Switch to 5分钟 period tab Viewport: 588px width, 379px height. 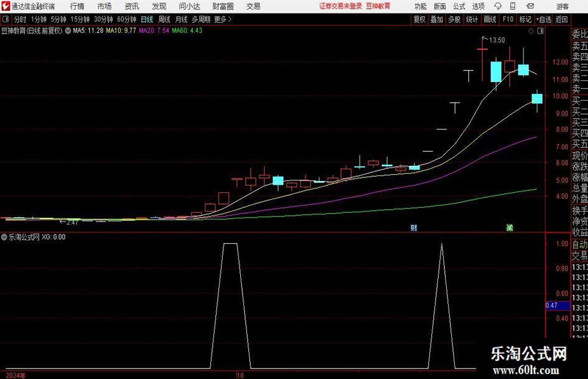(x=58, y=19)
